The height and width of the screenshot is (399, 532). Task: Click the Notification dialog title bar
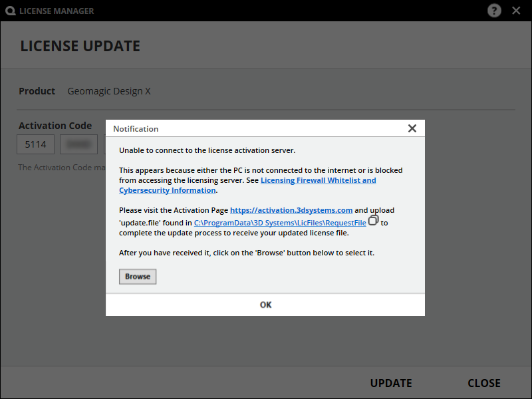pos(253,128)
